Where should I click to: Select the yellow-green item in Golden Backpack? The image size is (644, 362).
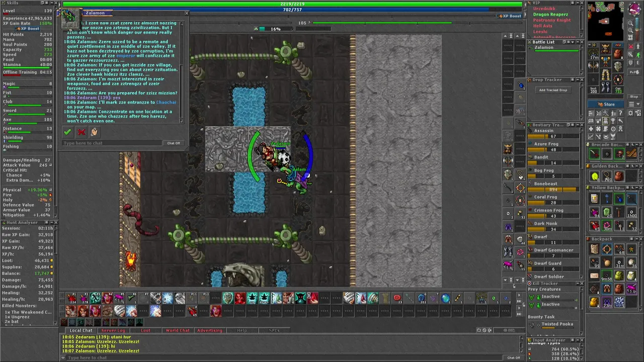[594, 176]
